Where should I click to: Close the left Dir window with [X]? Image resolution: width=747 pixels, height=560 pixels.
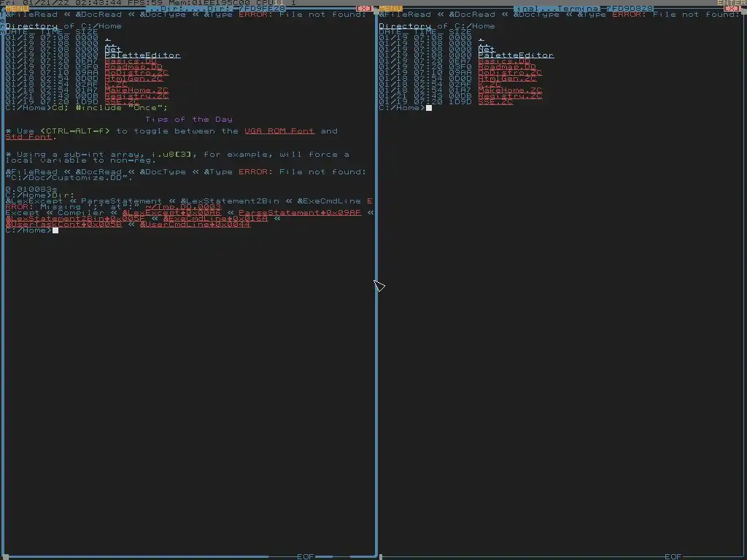pyautogui.click(x=365, y=9)
